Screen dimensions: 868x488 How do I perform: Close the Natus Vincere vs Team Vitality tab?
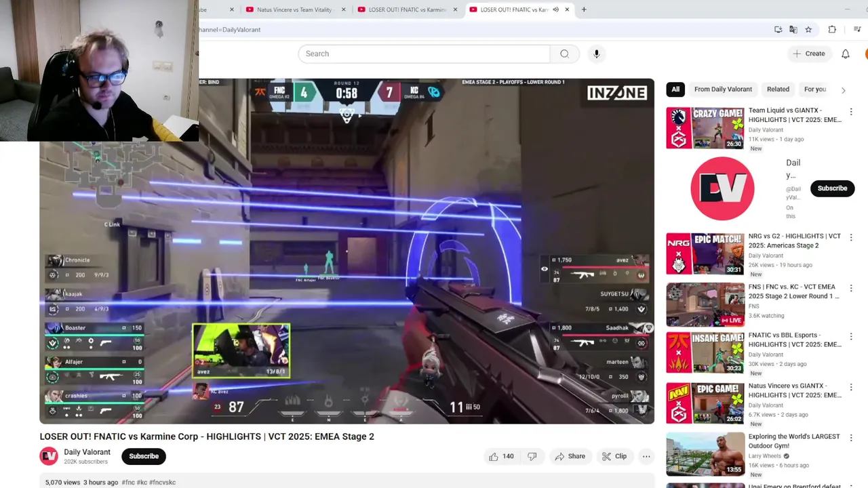(344, 9)
